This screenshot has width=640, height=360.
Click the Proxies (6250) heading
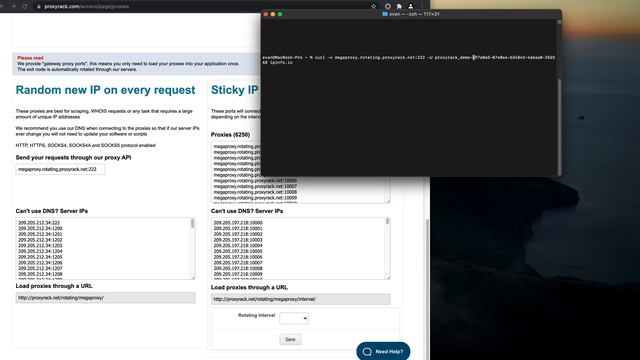tap(230, 134)
